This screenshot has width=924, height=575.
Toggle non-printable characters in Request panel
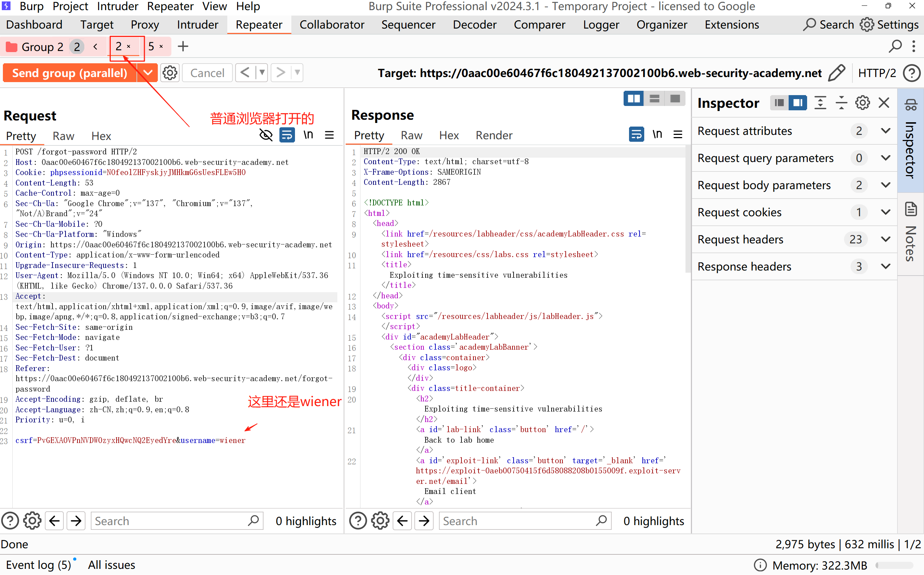pyautogui.click(x=308, y=135)
